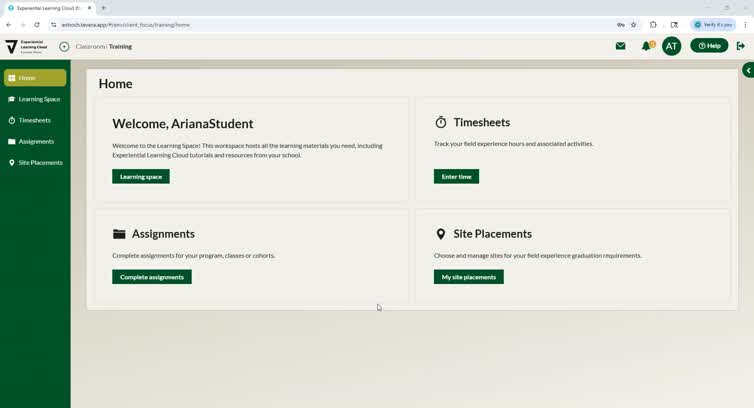754x408 pixels.
Task: Open Learning Space in the sidebar
Action: pos(35,99)
